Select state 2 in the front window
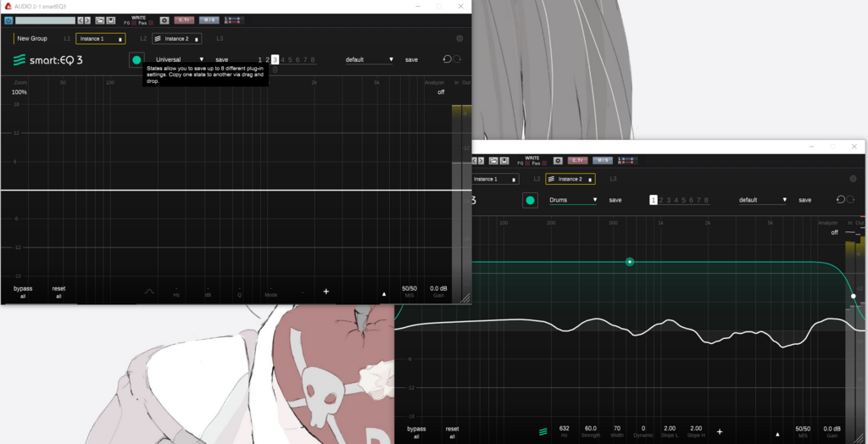 pos(267,60)
